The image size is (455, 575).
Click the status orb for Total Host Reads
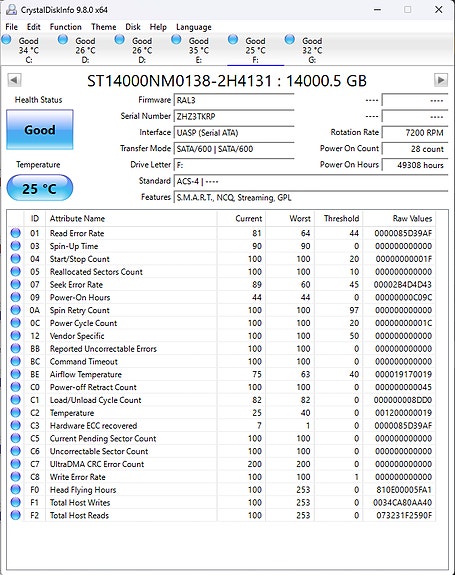click(16, 515)
